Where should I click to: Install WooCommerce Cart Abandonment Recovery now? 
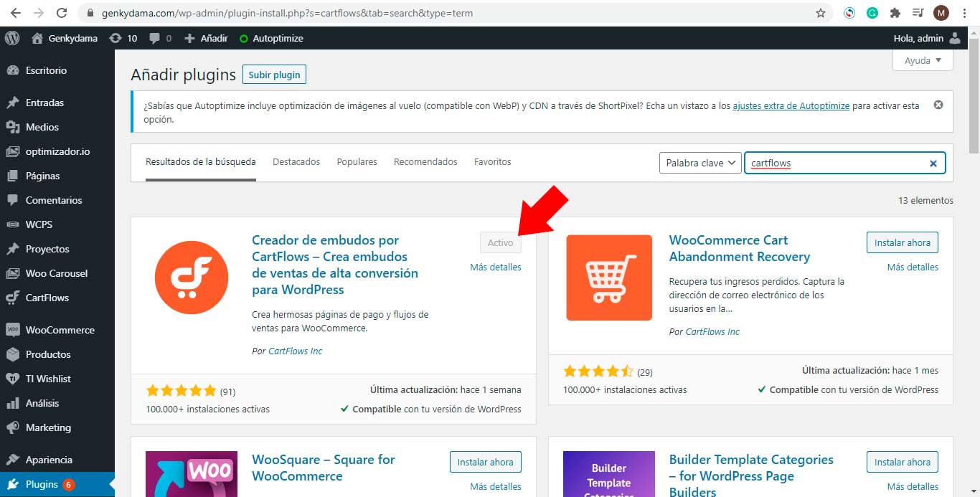point(903,242)
